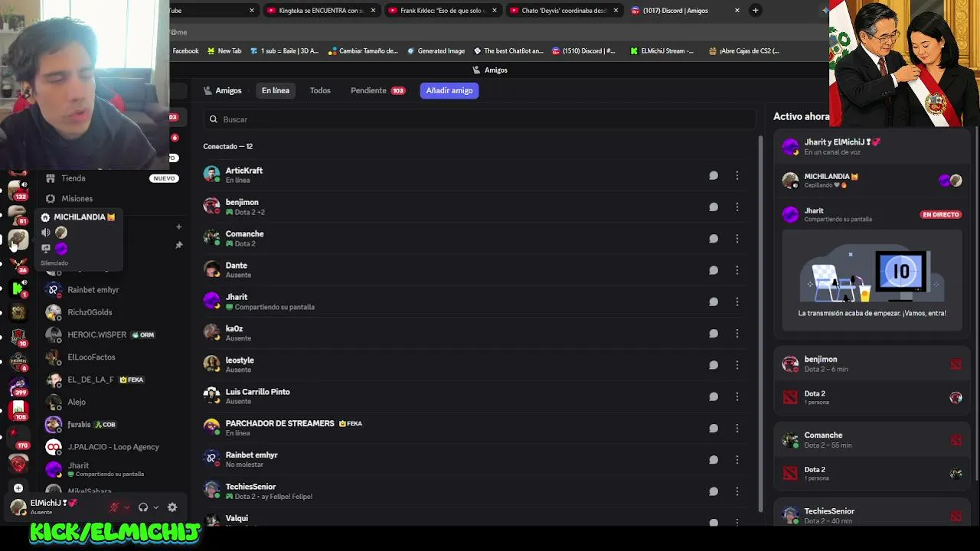The image size is (980, 551).
Task: Open the ELMichiJ Stream bookmark
Action: tap(662, 51)
